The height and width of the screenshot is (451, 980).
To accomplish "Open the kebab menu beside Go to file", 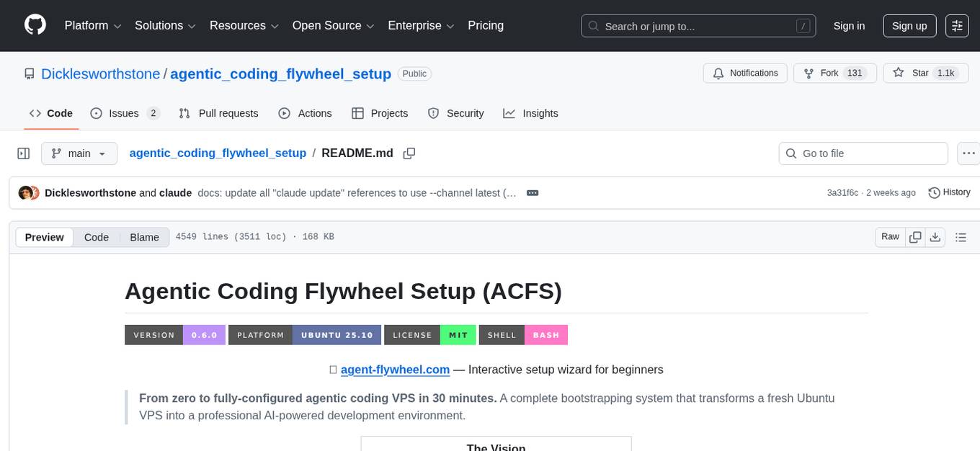I will [x=968, y=153].
